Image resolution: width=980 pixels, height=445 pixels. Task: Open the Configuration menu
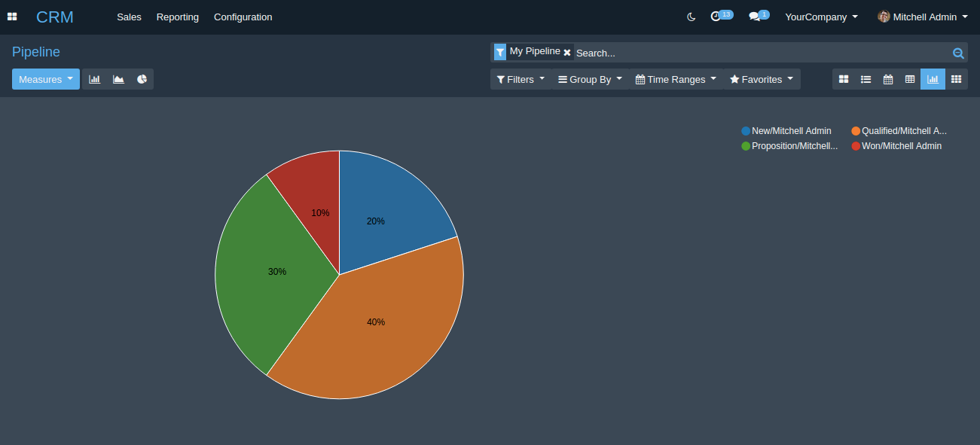point(243,17)
